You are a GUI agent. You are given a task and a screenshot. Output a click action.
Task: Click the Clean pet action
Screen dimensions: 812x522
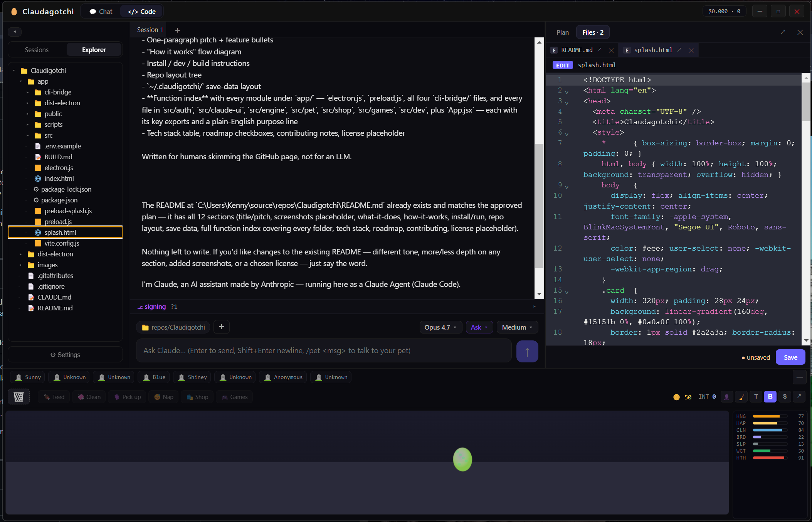(x=89, y=397)
